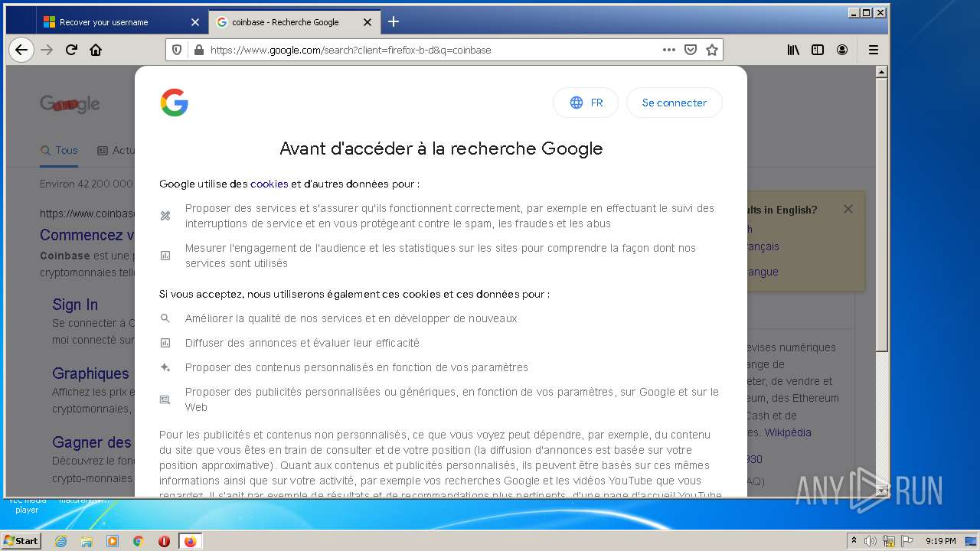This screenshot has width=980, height=551.
Task: Click text Diffuser des annonces et évaluer leur efficacité
Action: point(302,343)
